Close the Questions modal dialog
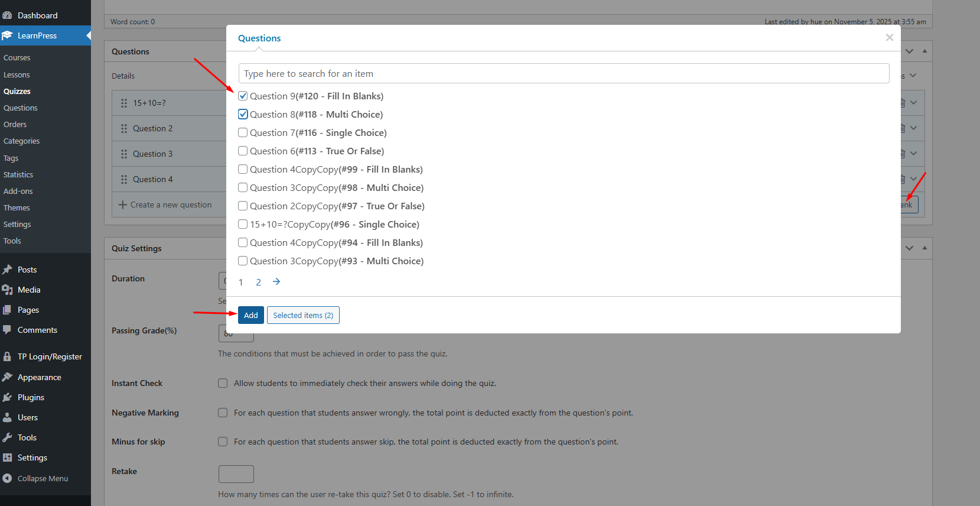This screenshot has width=980, height=506. click(889, 38)
